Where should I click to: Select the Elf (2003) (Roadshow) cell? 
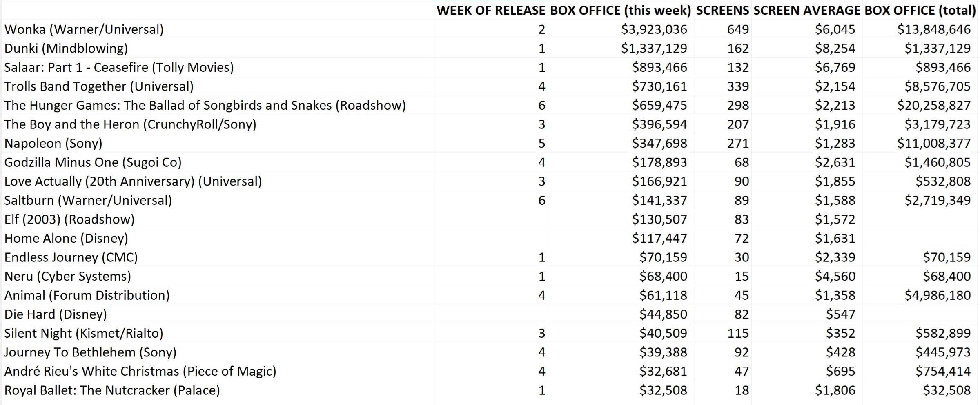click(69, 219)
